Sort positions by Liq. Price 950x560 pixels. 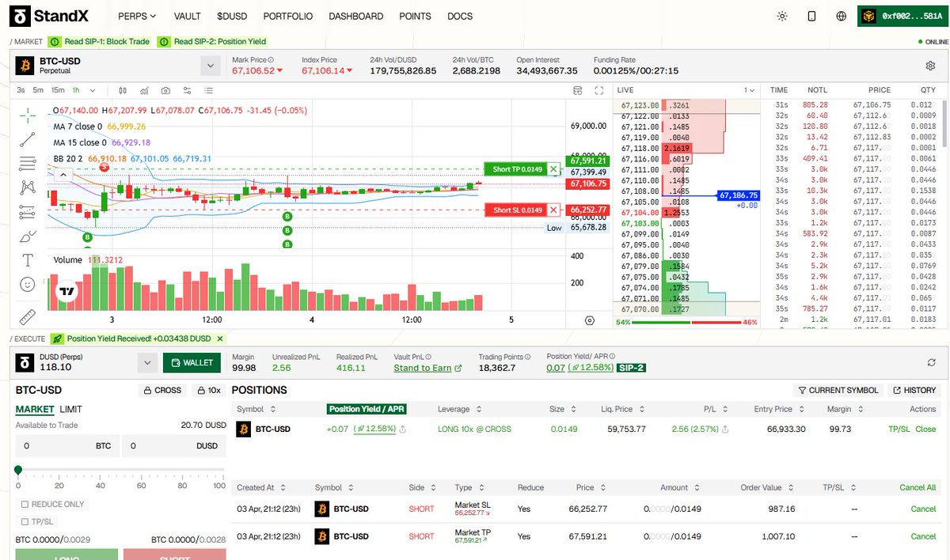624,409
